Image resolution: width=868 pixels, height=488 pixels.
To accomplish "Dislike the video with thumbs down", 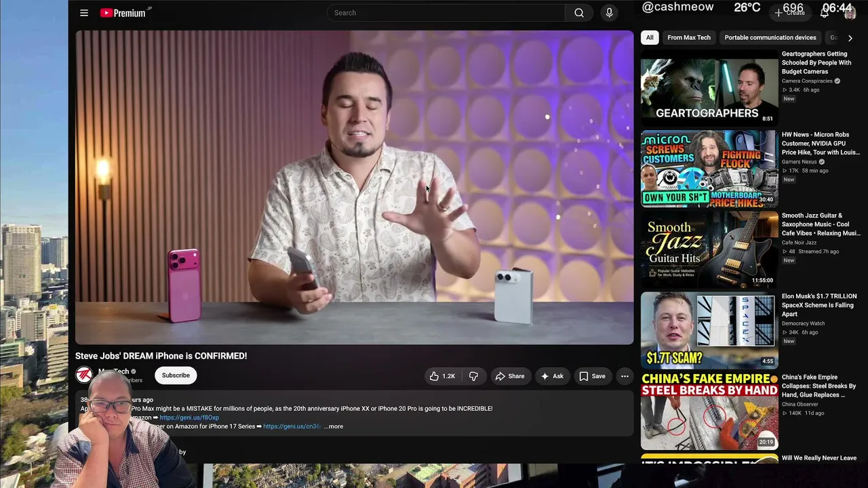I will [473, 376].
